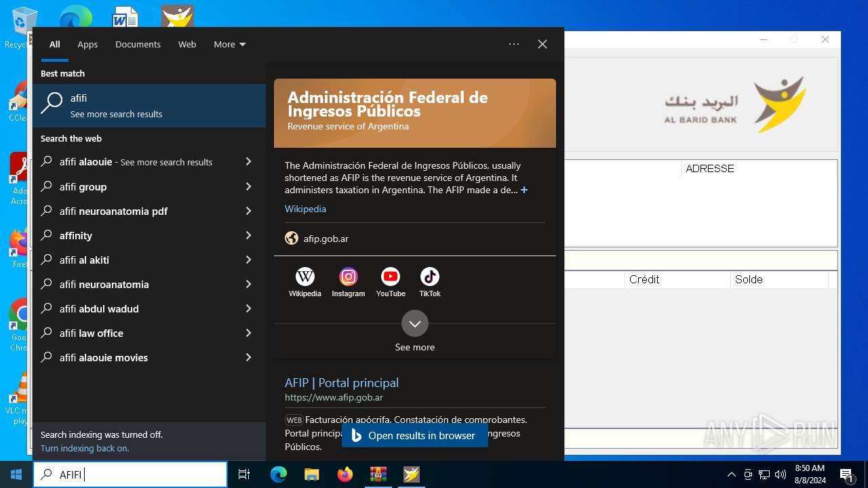This screenshot has width=868, height=488.
Task: Select the afifi alaouie movies suggestion
Action: (x=149, y=357)
